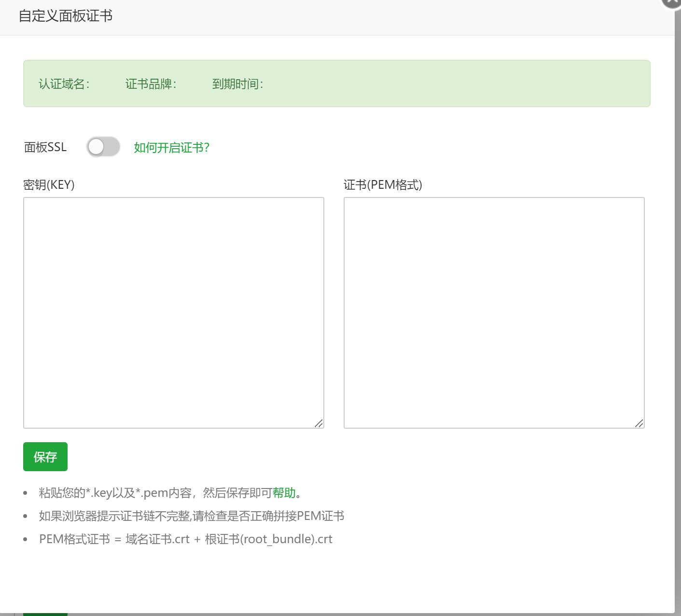Click the resize handle of the 证书(PEM格式) box

(639, 423)
